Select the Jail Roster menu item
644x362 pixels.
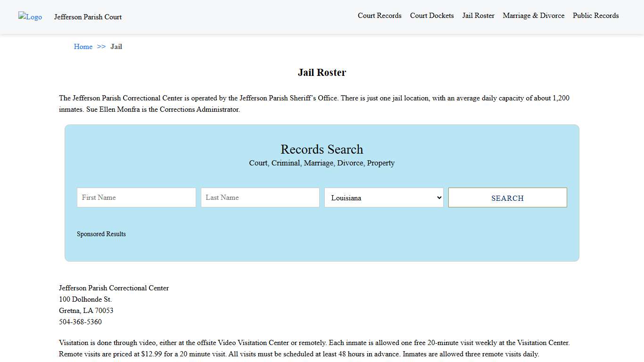(478, 16)
